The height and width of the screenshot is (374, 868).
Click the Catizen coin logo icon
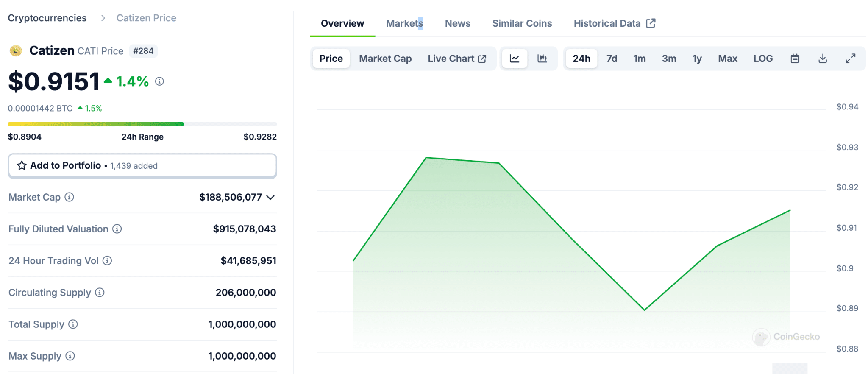16,51
